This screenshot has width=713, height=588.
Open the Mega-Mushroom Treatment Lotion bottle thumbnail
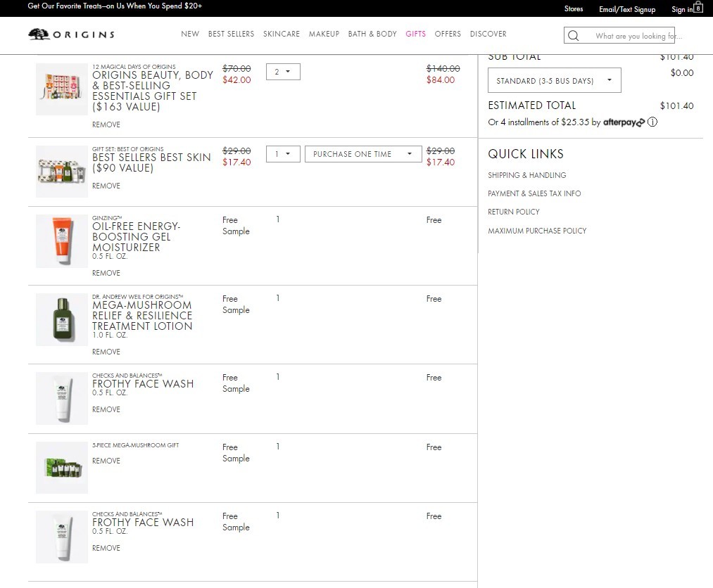pos(62,319)
